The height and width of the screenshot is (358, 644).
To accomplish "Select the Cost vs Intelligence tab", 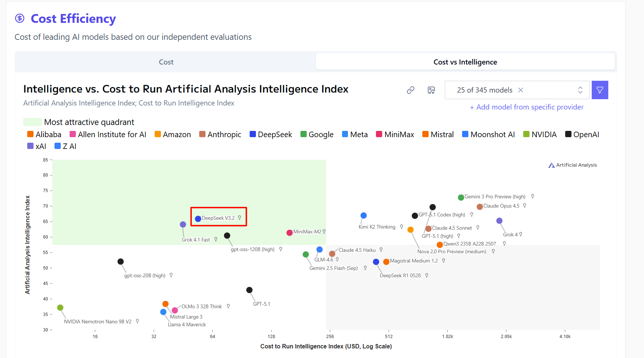I will click(x=465, y=62).
